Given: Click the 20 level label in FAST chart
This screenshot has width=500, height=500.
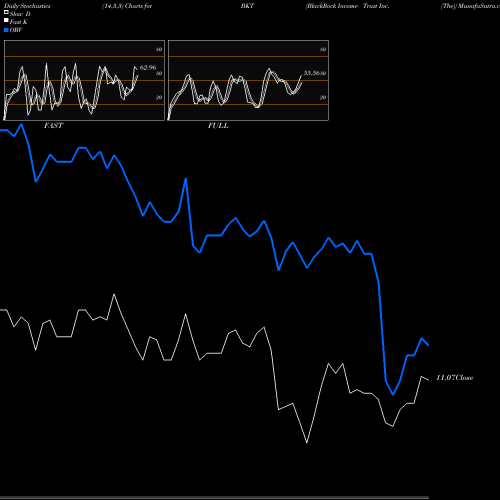Looking at the screenshot, I should coord(159,97).
